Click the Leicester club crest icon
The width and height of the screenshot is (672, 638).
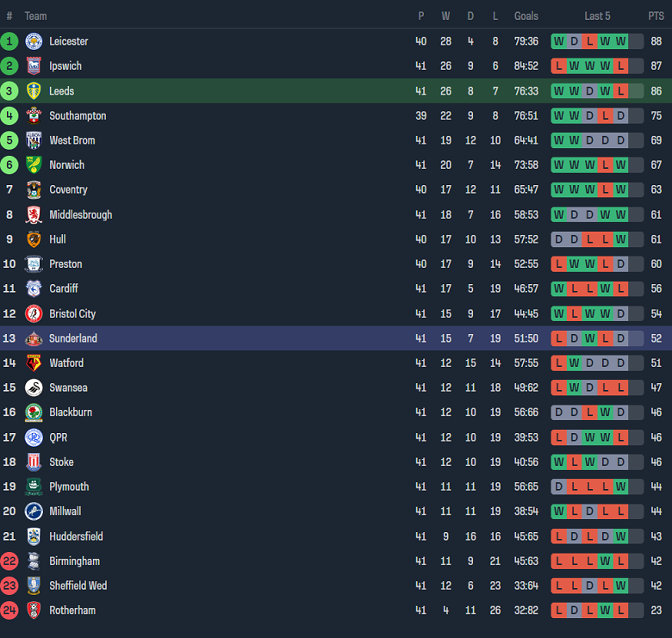(x=34, y=41)
